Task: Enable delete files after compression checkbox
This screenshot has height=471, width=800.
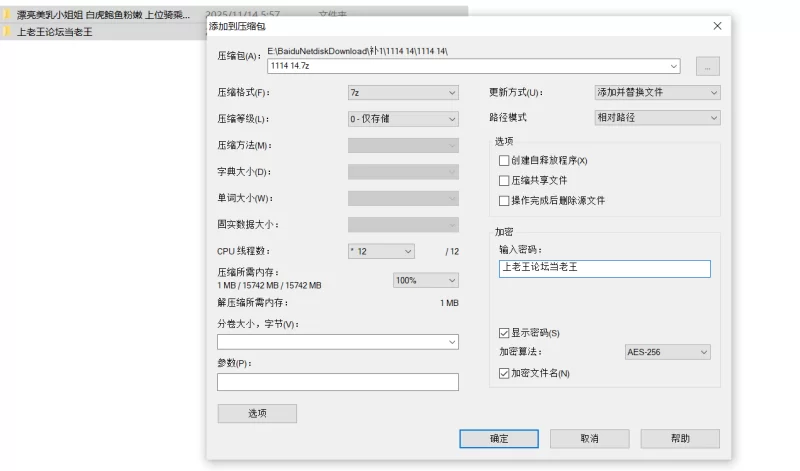Action: pyautogui.click(x=504, y=201)
